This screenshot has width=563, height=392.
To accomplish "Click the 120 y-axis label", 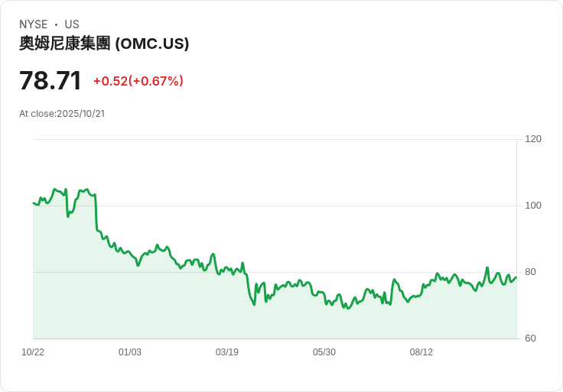I will point(533,139).
